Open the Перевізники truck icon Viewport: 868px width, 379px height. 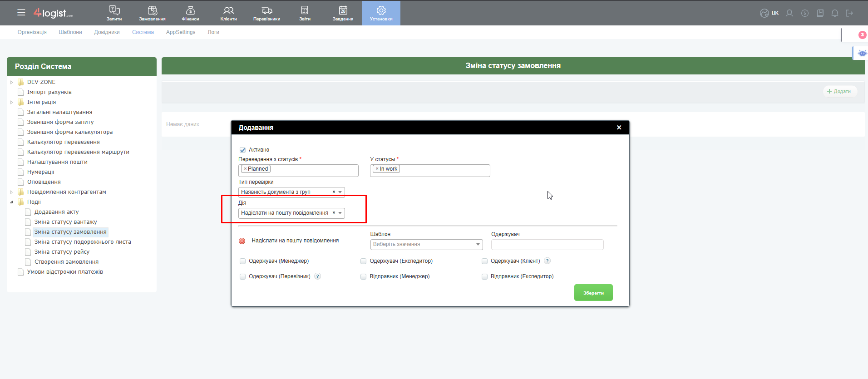[x=266, y=13]
